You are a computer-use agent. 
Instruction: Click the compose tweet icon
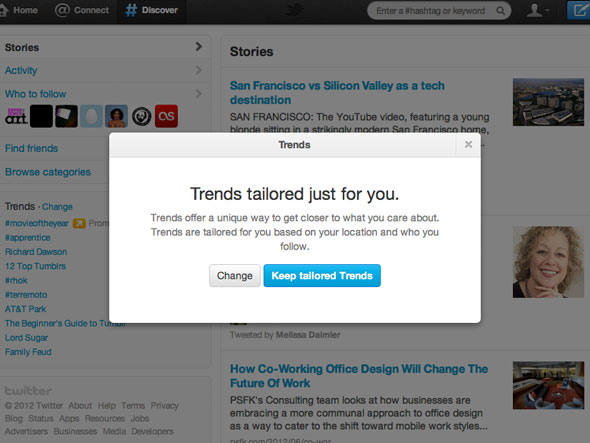[x=579, y=10]
